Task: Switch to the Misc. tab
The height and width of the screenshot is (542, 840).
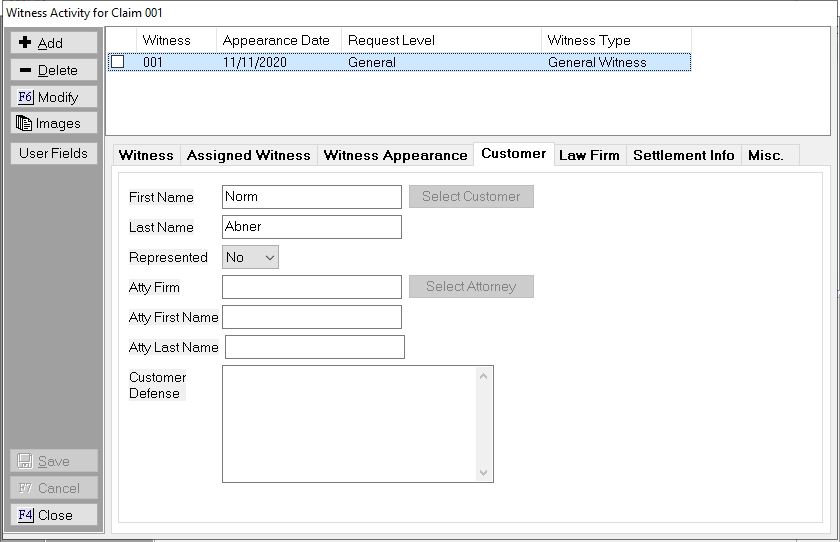Action: [765, 155]
